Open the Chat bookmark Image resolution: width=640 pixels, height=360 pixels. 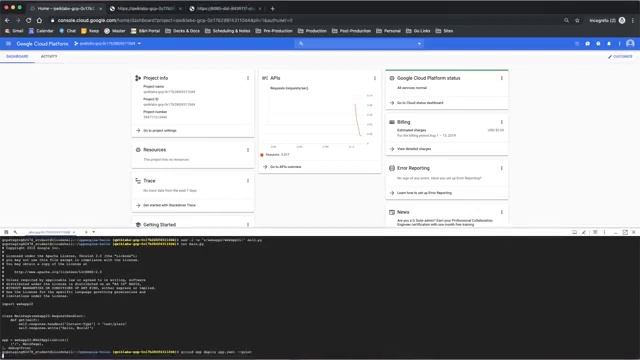point(68,31)
